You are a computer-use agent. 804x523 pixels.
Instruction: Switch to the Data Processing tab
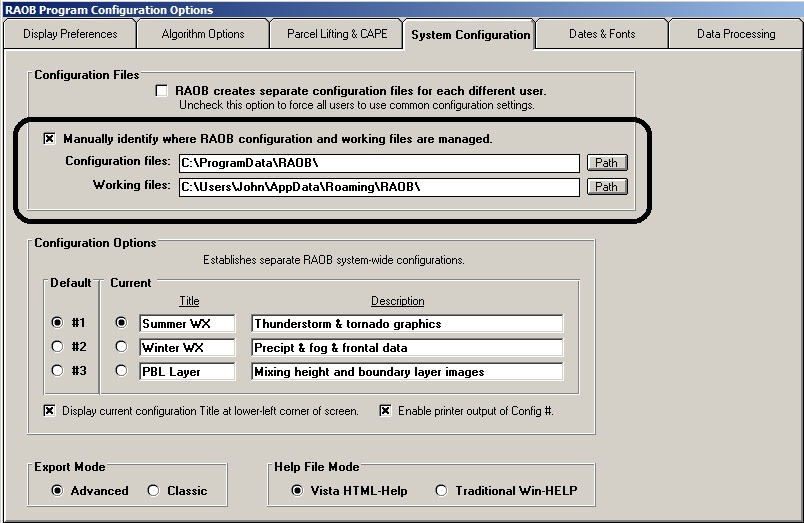(x=736, y=34)
